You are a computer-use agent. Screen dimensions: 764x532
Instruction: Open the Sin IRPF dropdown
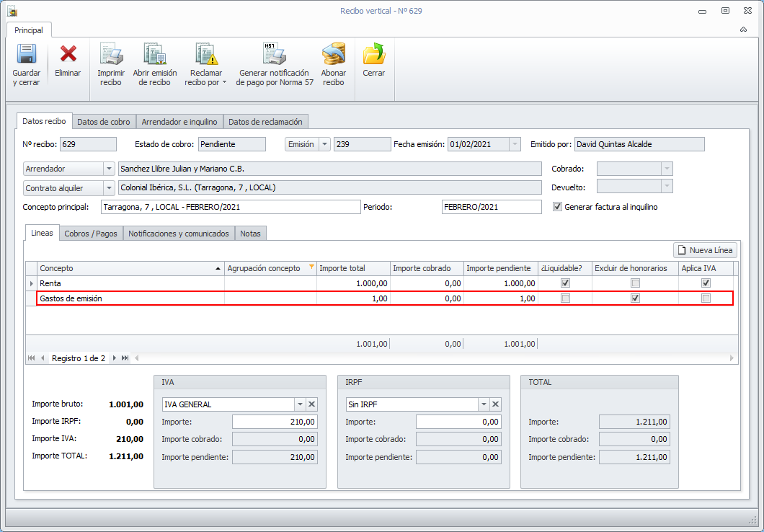click(484, 404)
